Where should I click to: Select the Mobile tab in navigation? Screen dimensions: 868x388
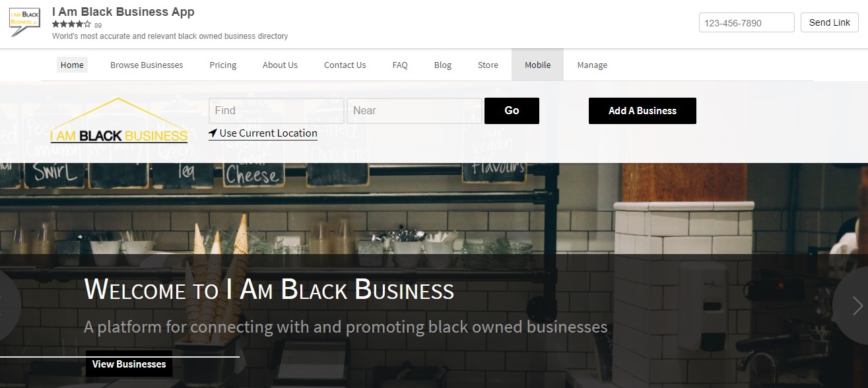(x=537, y=65)
